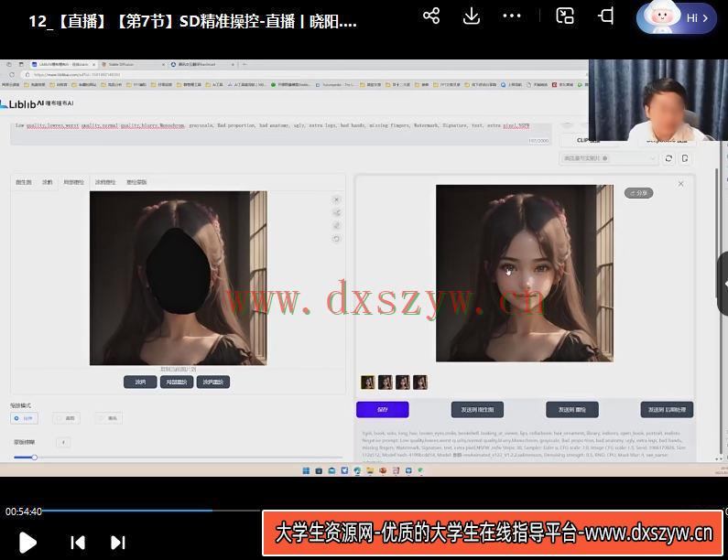The image size is (728, 560).
Task: Select the 裁剪 resize mode radio
Action: click(x=66, y=418)
